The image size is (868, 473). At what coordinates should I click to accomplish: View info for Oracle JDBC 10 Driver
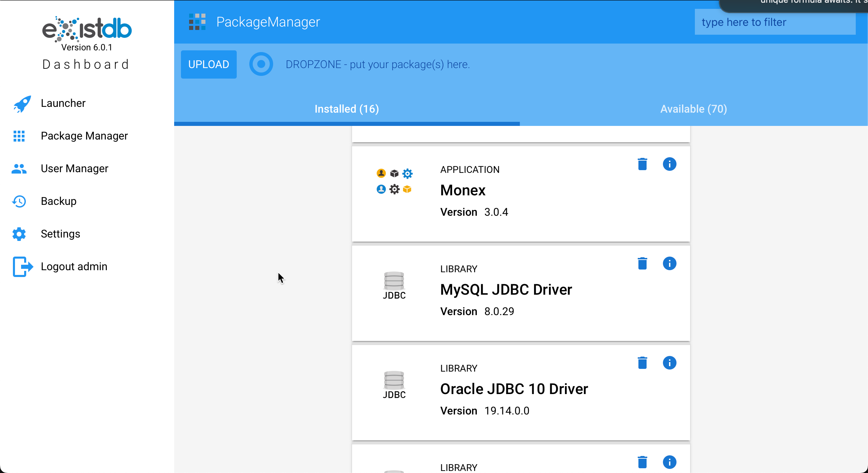[x=669, y=363]
